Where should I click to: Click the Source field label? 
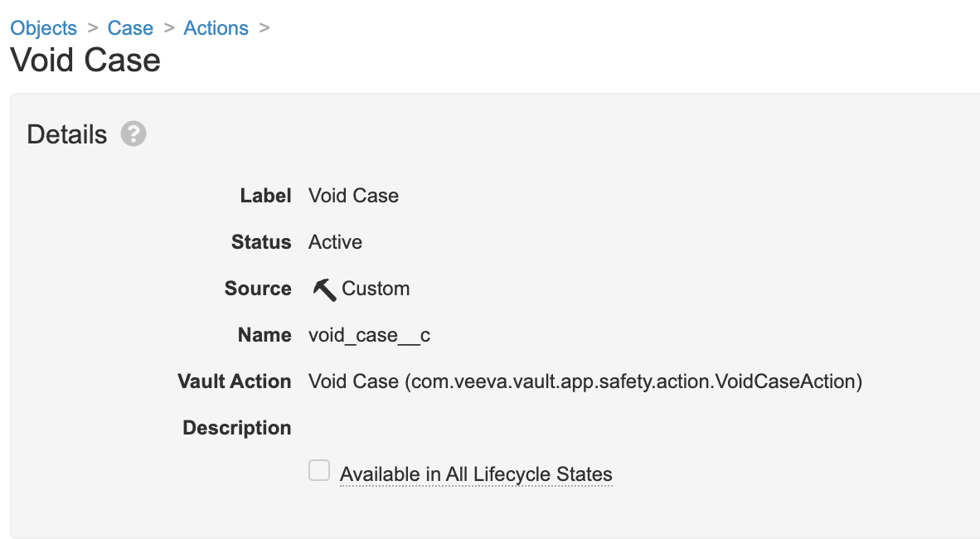tap(258, 289)
